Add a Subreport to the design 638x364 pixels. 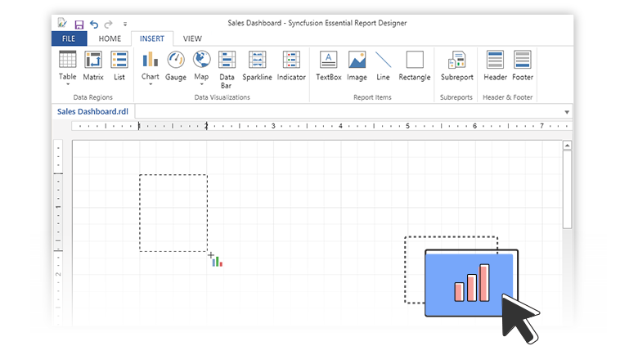coord(456,65)
